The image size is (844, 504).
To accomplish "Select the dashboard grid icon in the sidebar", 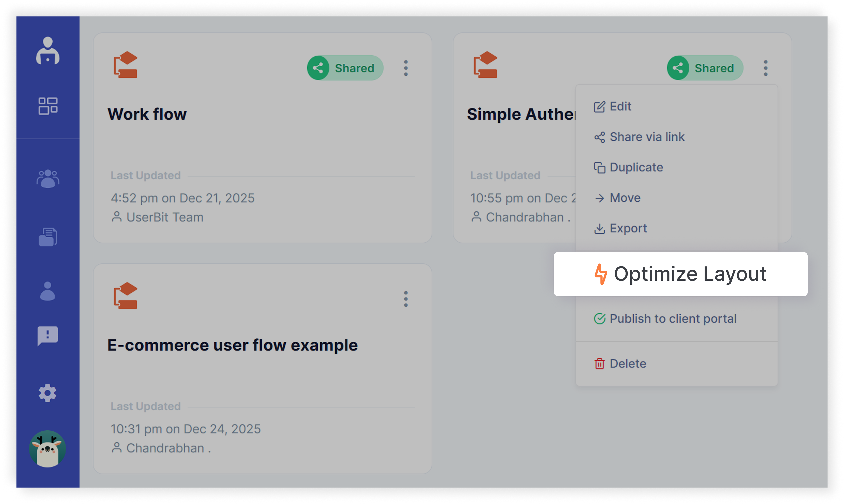I will pyautogui.click(x=48, y=106).
